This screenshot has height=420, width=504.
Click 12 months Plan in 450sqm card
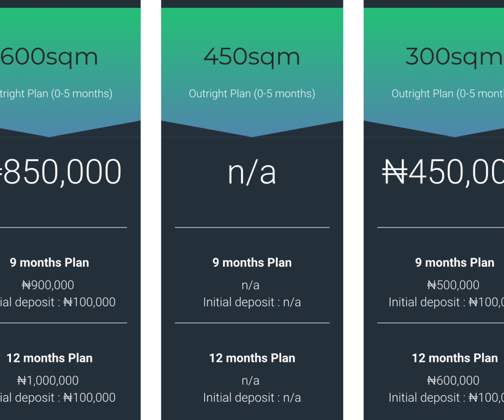(x=252, y=358)
